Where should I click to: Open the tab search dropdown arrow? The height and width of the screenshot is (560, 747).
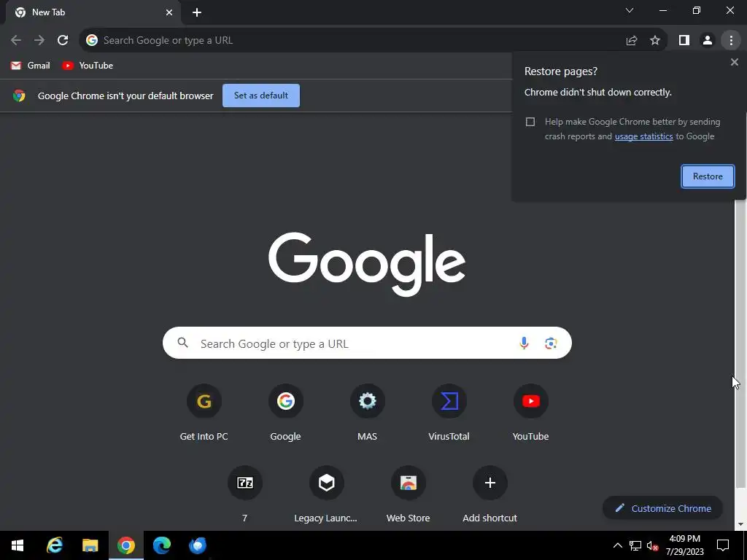pos(630,10)
